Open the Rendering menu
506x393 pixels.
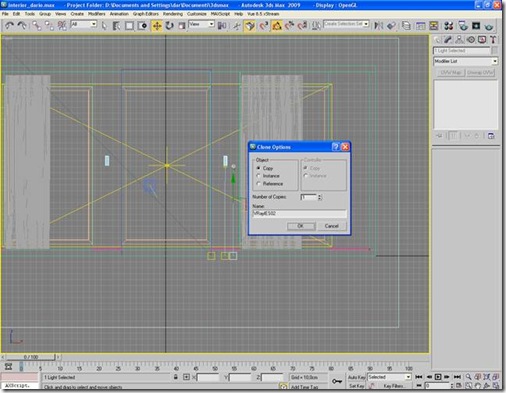pyautogui.click(x=173, y=14)
